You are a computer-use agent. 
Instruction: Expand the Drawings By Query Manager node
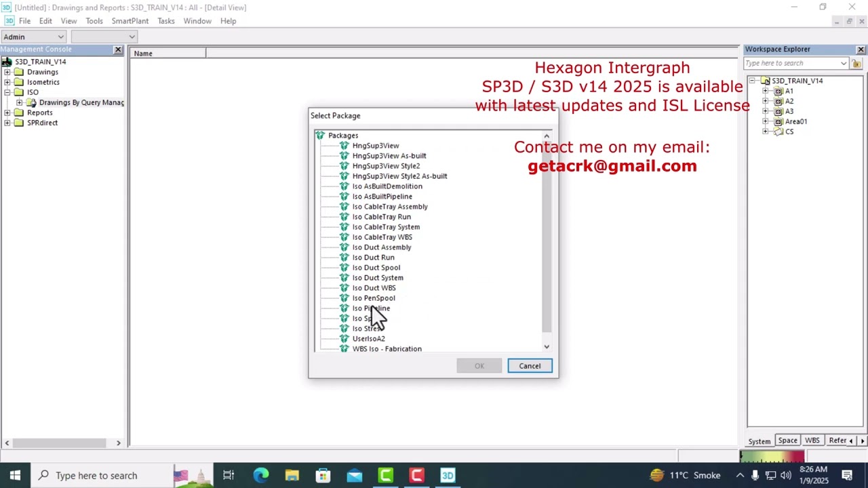19,102
